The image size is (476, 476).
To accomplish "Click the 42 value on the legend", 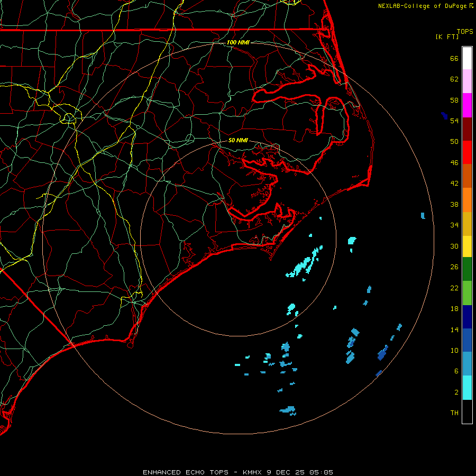I will [454, 183].
